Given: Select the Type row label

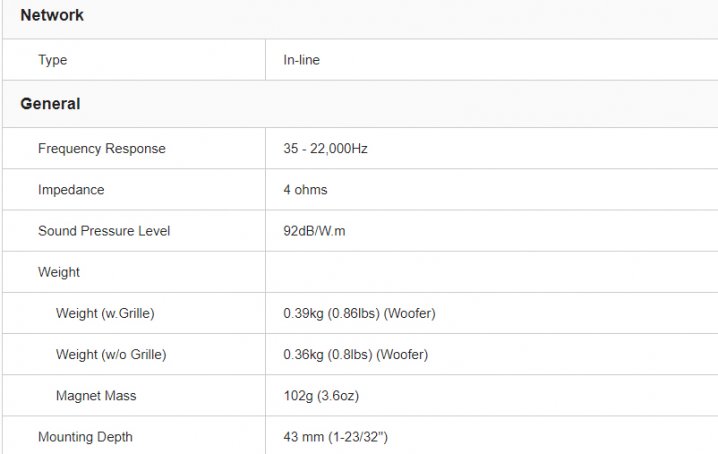Looking at the screenshot, I should 53,60.
